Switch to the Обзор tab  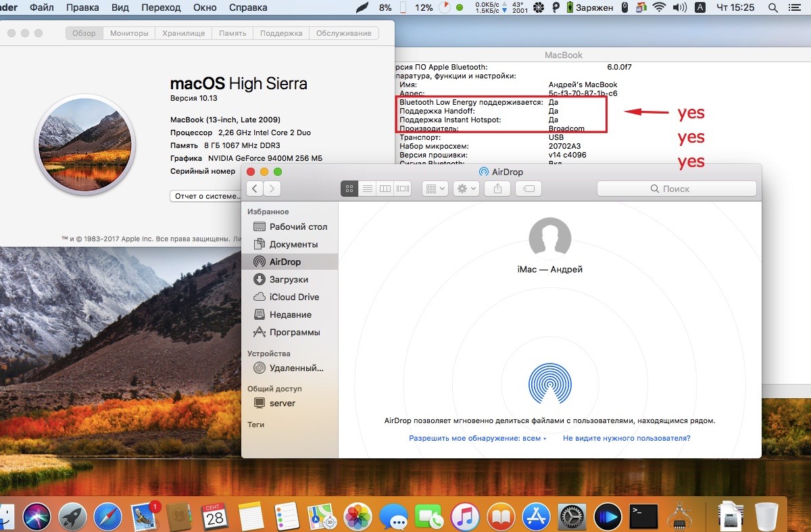pos(84,33)
